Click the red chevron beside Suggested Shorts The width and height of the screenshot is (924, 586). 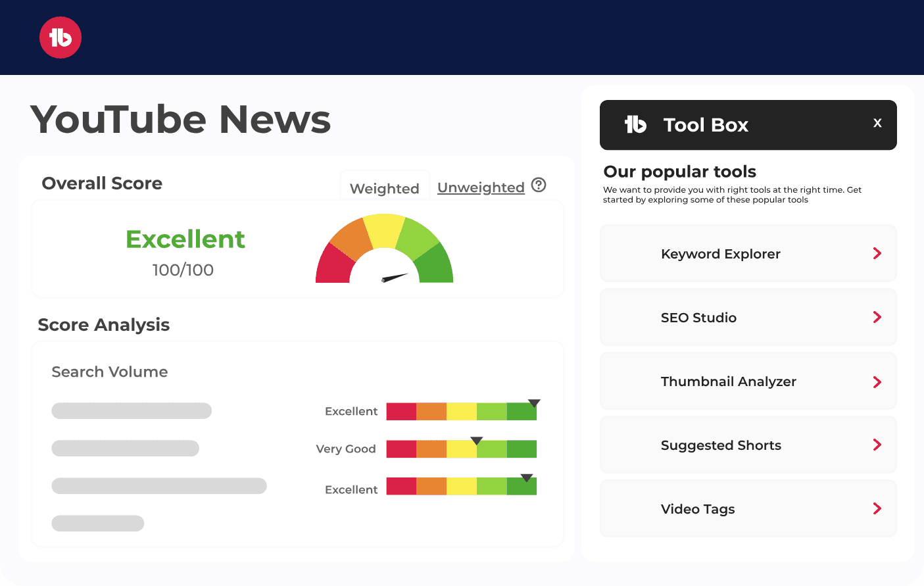(877, 445)
